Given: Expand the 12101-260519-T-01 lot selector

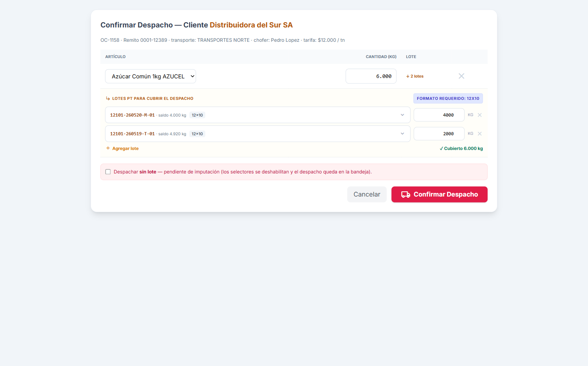Looking at the screenshot, I should (x=257, y=134).
